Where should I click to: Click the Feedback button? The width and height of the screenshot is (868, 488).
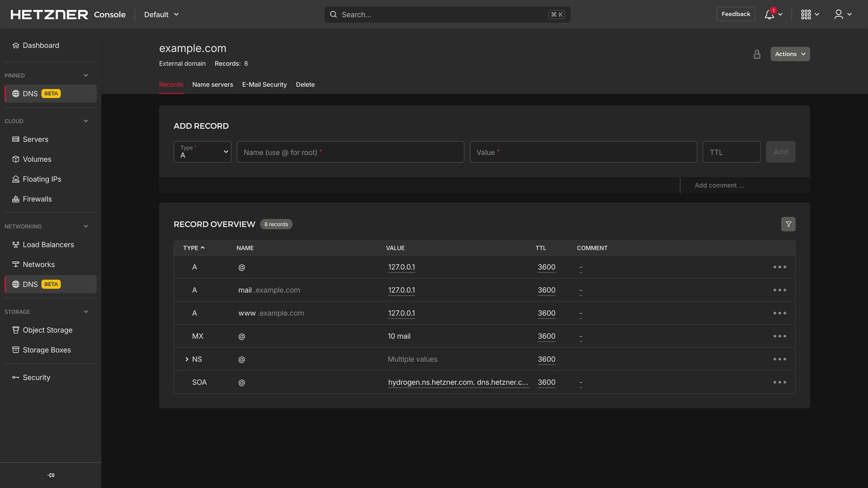click(736, 14)
